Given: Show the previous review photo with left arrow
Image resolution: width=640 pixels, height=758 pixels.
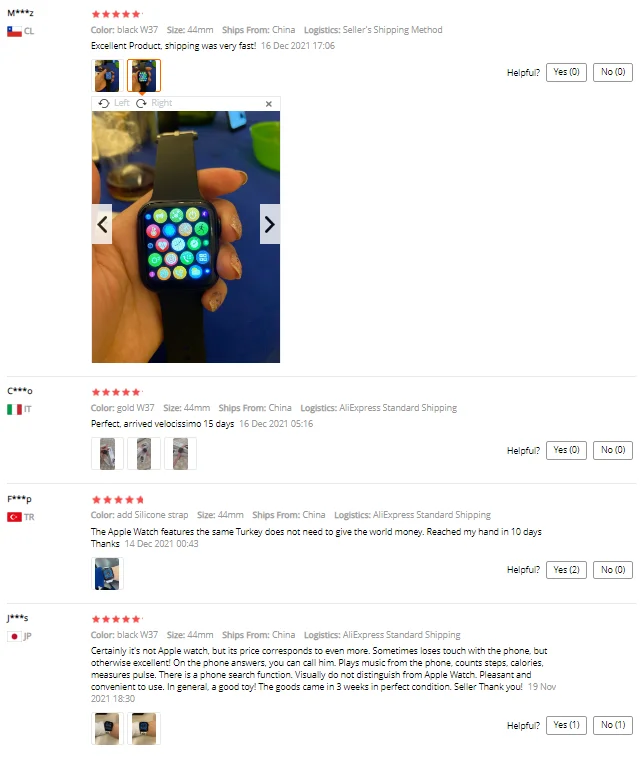Looking at the screenshot, I should point(102,224).
